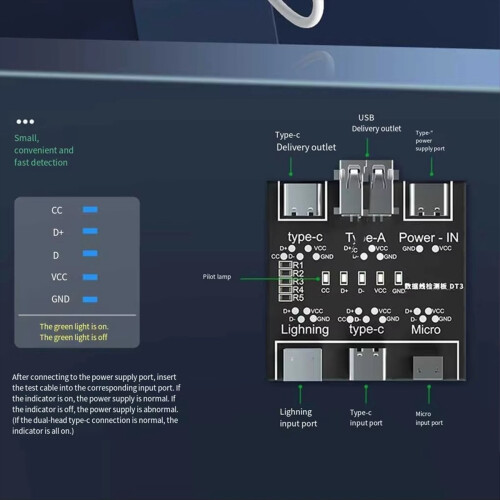Click the Power-IN Type-c supply port
Image resolution: width=500 pixels, height=500 pixels.
[x=429, y=201]
